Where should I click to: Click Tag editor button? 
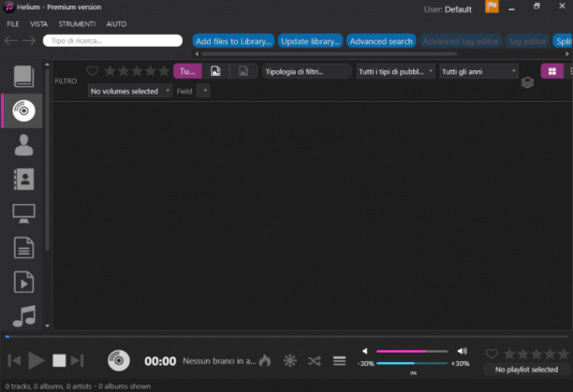(x=527, y=41)
